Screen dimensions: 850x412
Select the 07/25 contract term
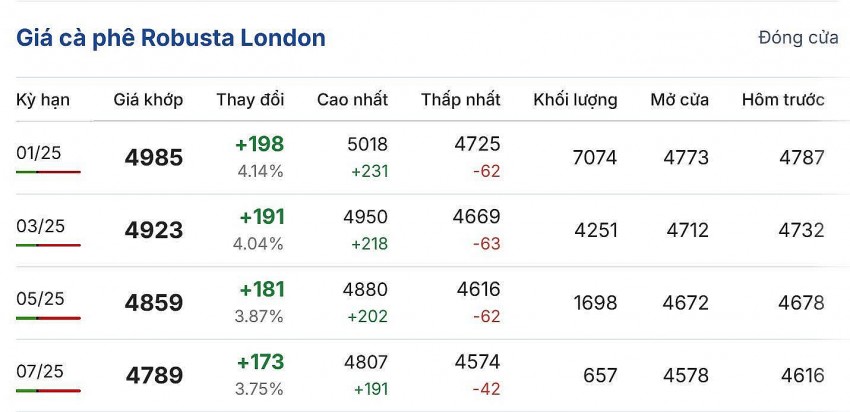tap(40, 371)
